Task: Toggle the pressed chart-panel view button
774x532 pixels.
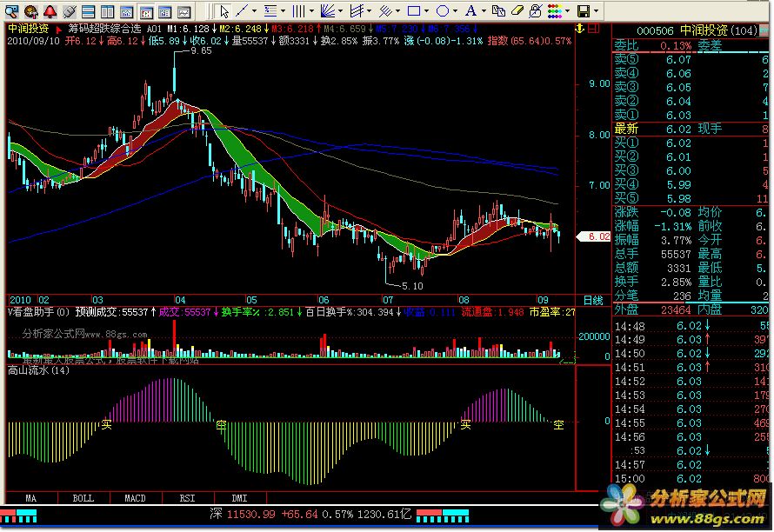Action: point(146,10)
